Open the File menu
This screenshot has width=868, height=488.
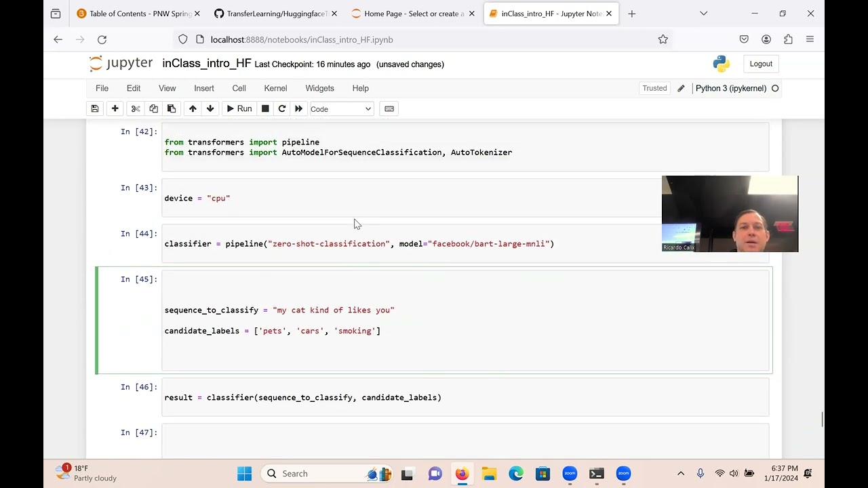click(102, 88)
